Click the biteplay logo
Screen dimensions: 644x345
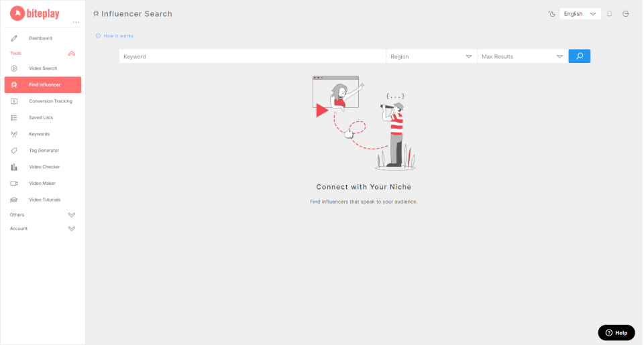click(x=34, y=13)
